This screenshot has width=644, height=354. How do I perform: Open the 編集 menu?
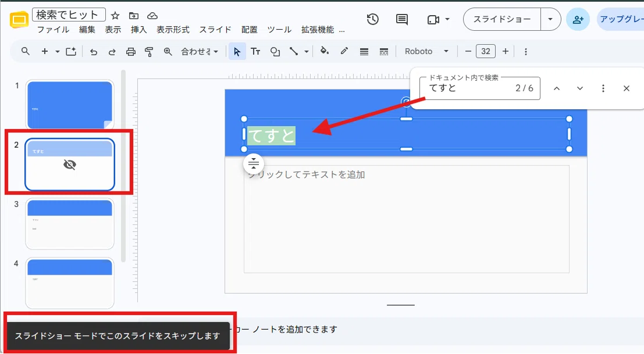pos(87,30)
